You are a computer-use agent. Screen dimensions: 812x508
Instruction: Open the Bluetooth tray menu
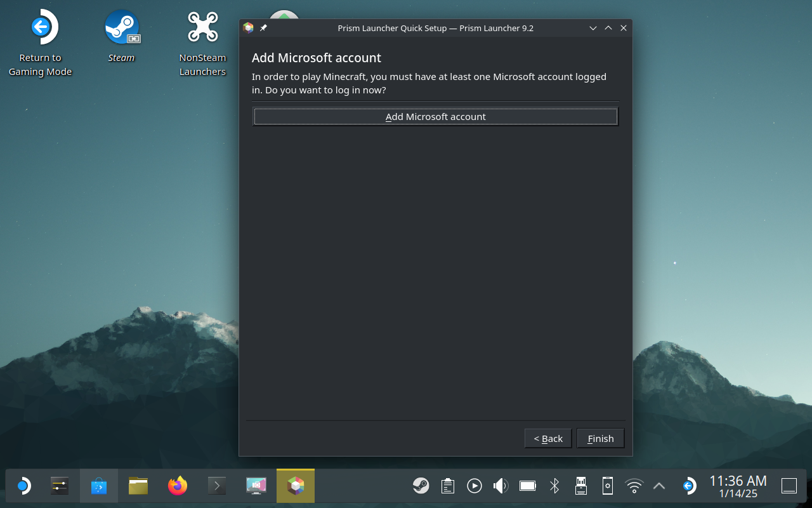(554, 486)
